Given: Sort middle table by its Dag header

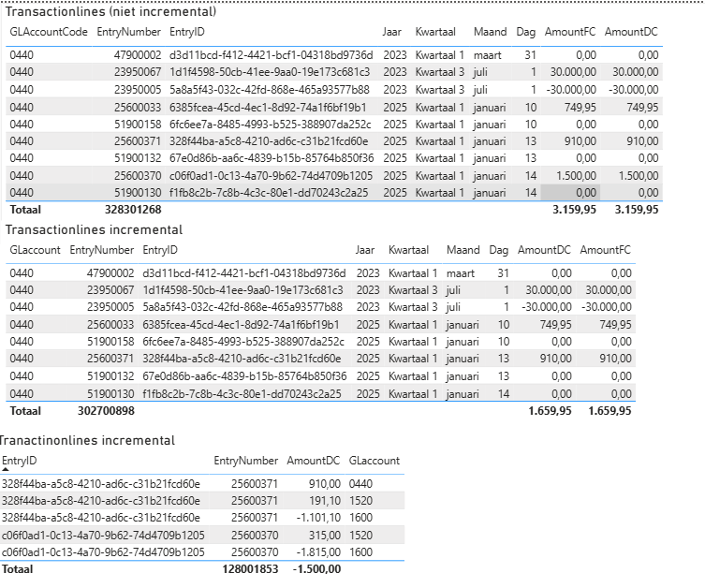Looking at the screenshot, I should point(499,250).
